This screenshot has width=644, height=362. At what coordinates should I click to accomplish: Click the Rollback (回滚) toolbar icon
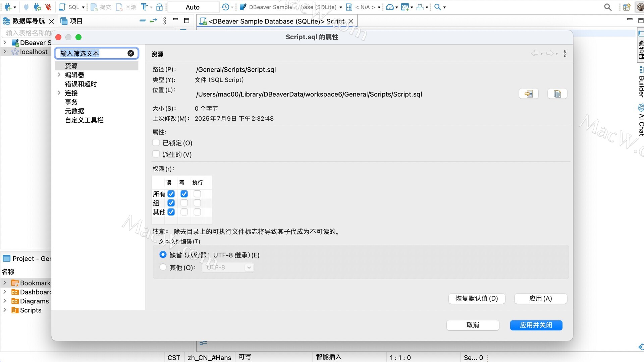pyautogui.click(x=119, y=7)
